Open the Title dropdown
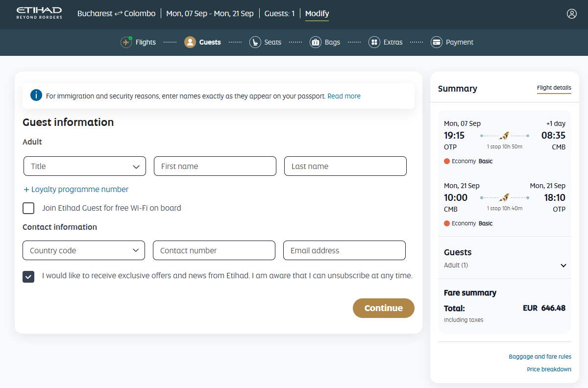Viewport: 588px width, 388px height. (x=85, y=166)
